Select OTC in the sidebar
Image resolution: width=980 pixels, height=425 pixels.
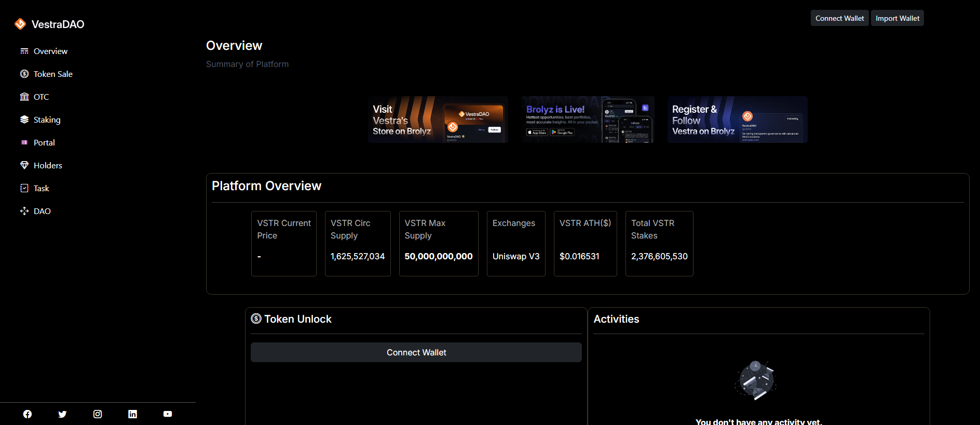41,97
